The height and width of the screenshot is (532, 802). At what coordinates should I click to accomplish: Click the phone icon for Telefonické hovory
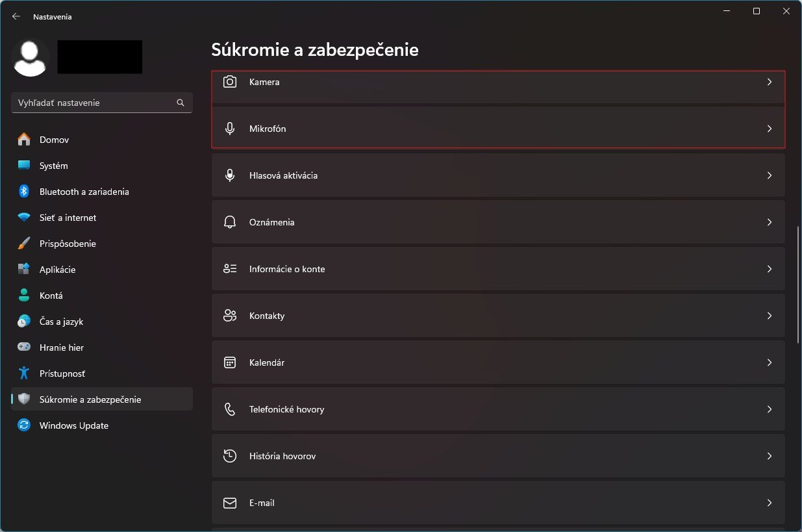[229, 409]
